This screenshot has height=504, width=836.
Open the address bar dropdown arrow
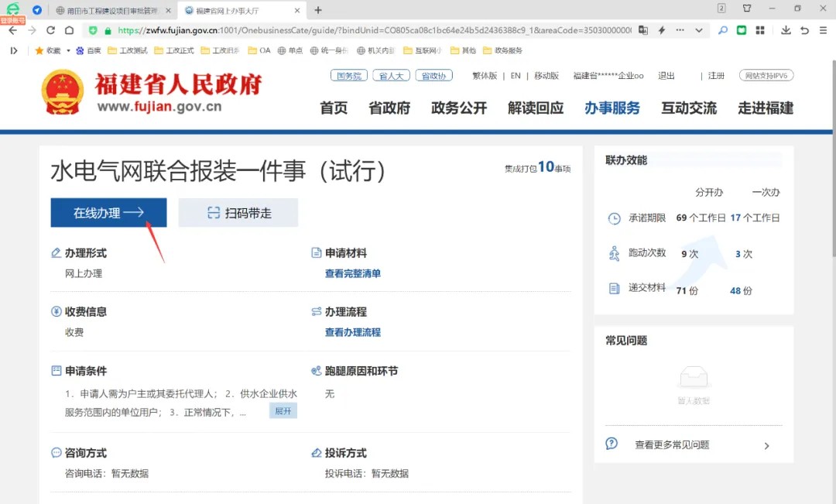pos(698,30)
